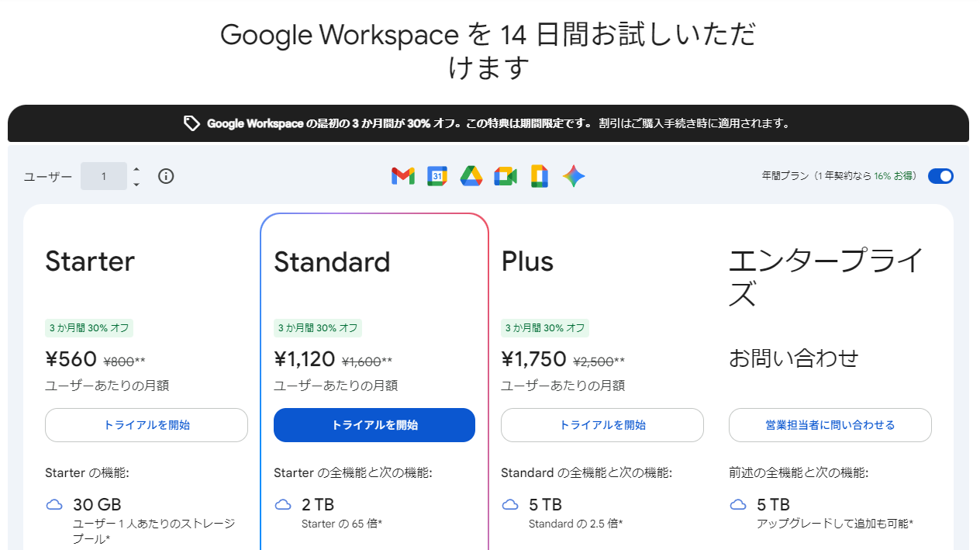The image size is (980, 550).
Task: Click the Google Meet camera icon
Action: (x=506, y=176)
